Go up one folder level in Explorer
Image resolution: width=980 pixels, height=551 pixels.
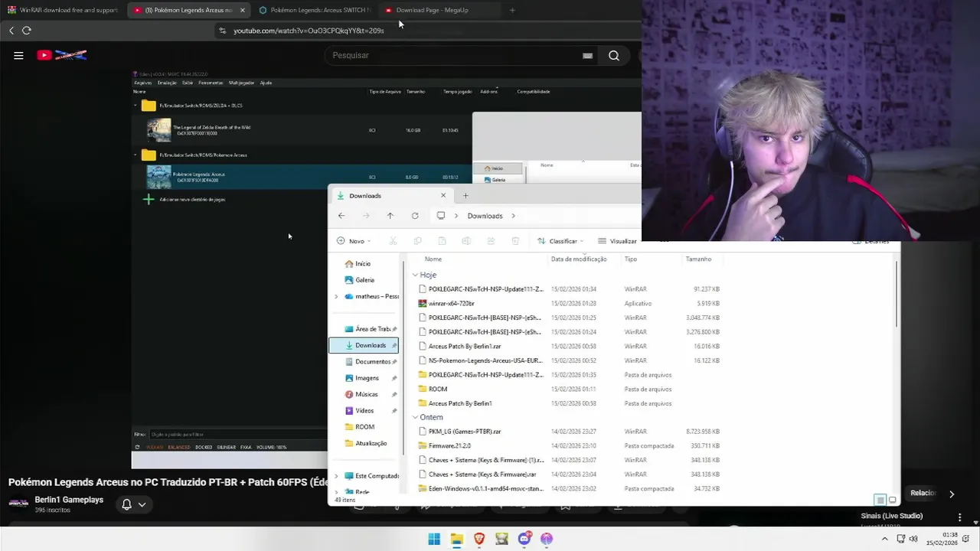pyautogui.click(x=390, y=216)
